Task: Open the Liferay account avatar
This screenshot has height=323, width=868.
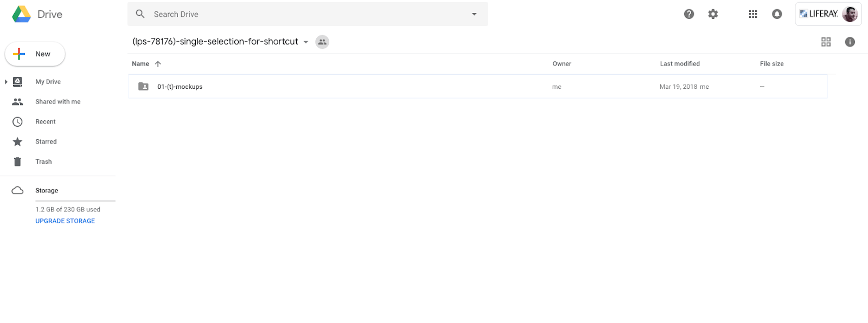Action: click(850, 14)
